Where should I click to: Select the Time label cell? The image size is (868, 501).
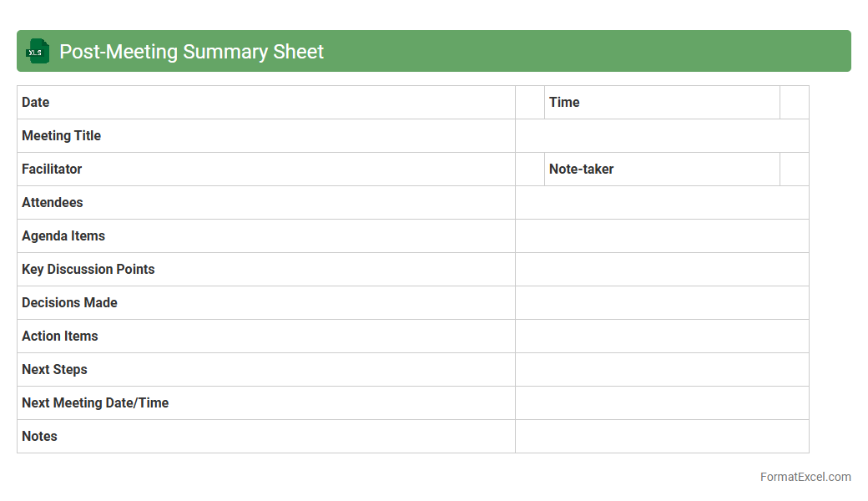tap(662, 103)
